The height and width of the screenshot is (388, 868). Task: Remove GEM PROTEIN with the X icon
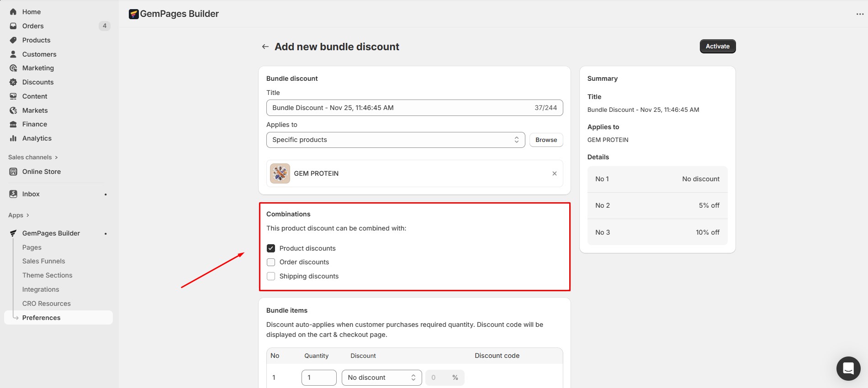[x=554, y=173]
